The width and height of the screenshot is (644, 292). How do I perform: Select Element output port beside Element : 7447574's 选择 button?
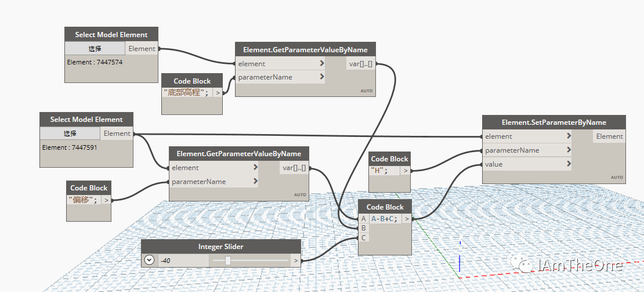pyautogui.click(x=142, y=48)
